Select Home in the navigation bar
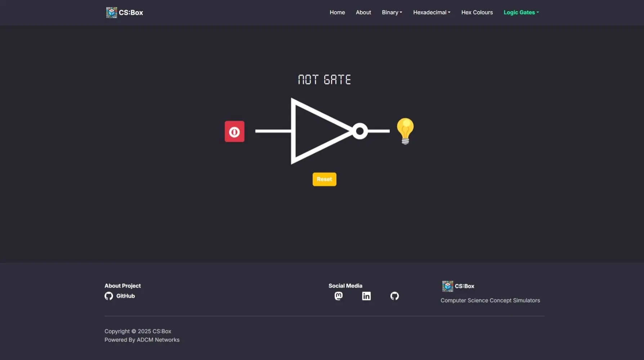 pyautogui.click(x=337, y=12)
